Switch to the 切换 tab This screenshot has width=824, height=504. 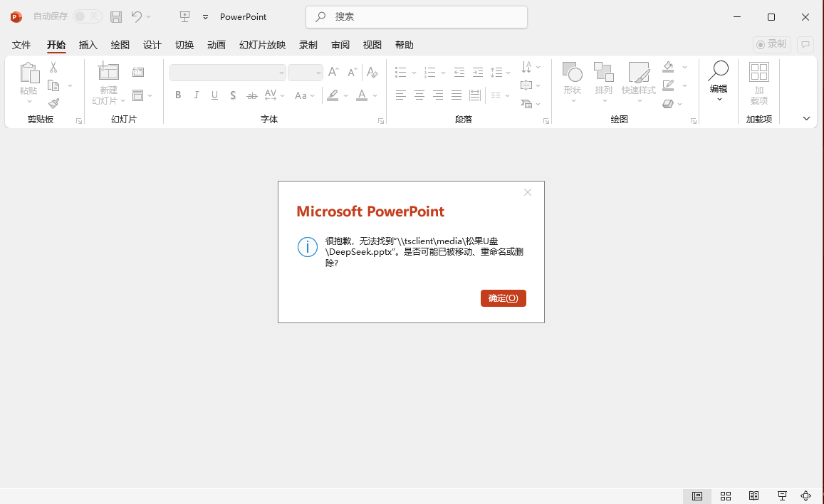point(184,45)
